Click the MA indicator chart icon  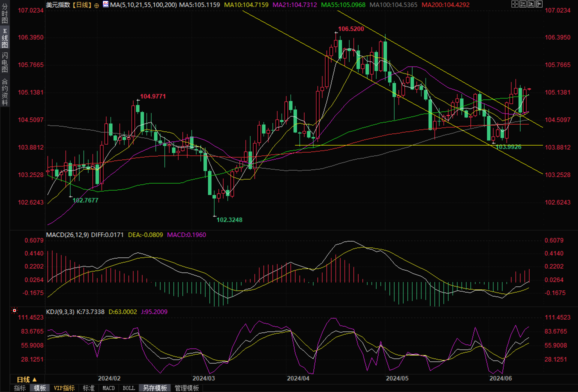click(x=105, y=4)
